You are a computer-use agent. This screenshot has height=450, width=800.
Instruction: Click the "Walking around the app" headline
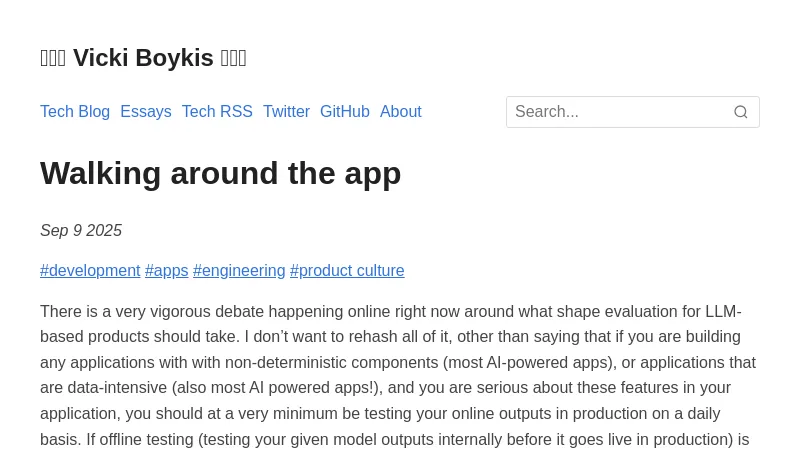coord(220,173)
